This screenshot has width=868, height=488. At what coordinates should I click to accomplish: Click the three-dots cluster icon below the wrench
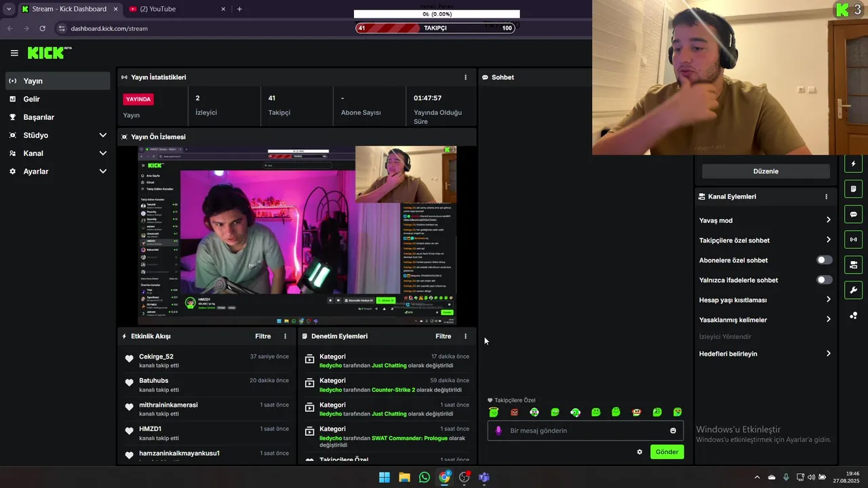(853, 316)
